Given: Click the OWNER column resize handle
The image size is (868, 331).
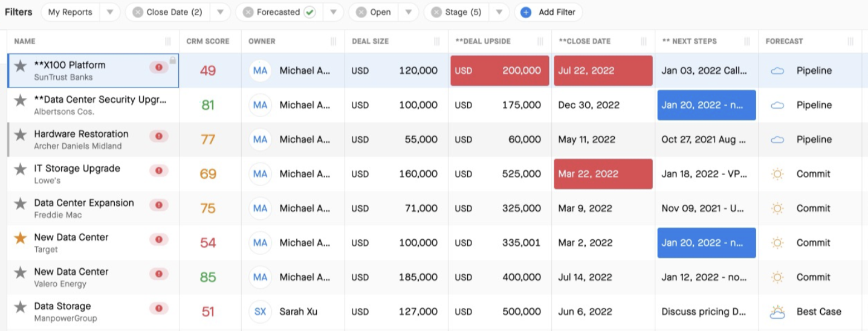Looking at the screenshot, I should coord(334,41).
